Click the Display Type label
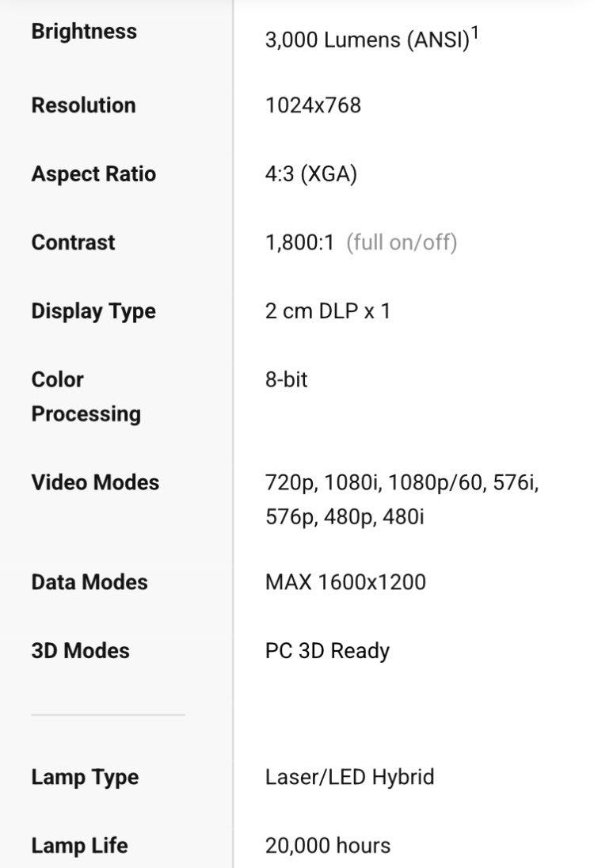 point(93,311)
